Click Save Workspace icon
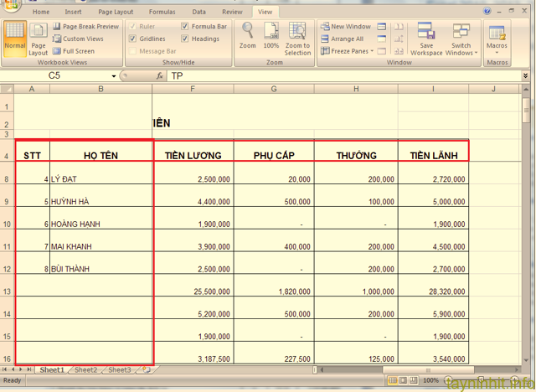536x392 pixels. pos(426,38)
